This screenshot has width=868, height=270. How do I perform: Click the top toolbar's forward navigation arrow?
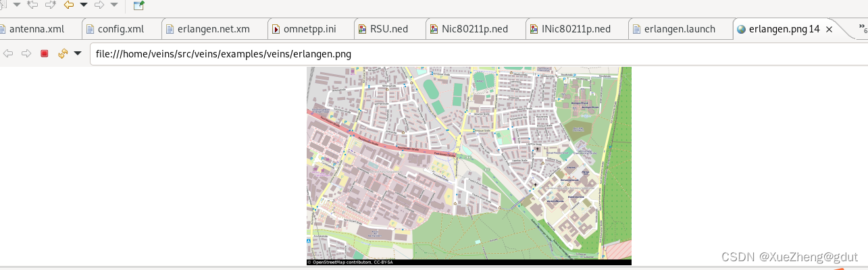click(99, 5)
